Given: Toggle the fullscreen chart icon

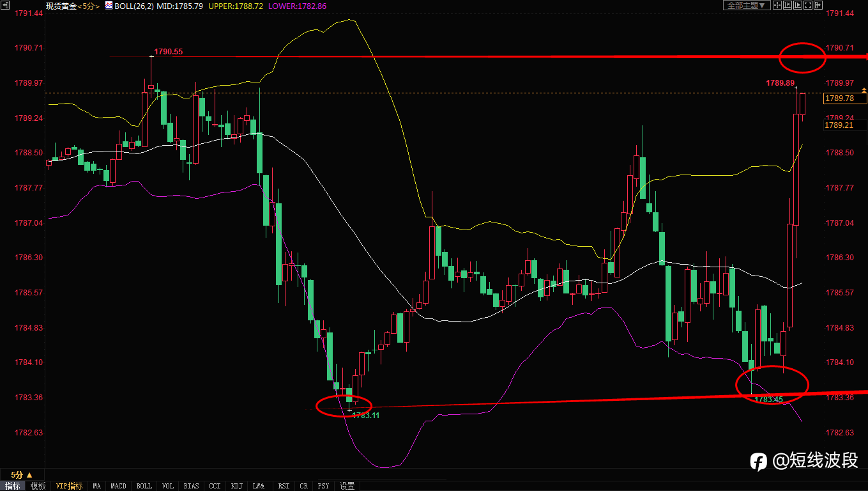Looking at the screenshot, I should [x=808, y=5].
